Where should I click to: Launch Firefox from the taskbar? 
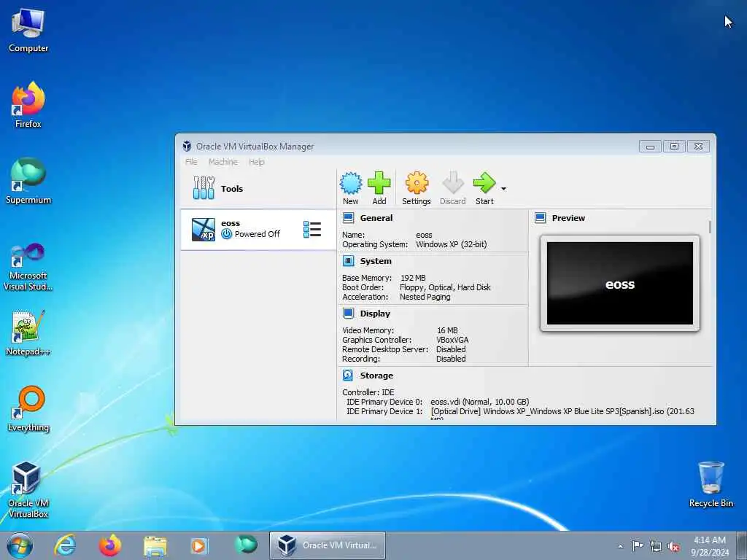[x=110, y=545]
